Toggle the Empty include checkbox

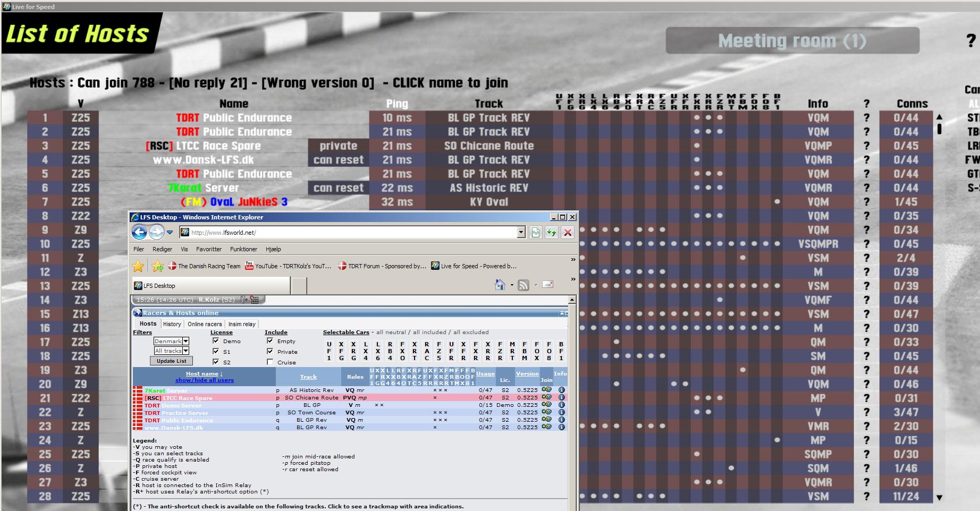(x=270, y=341)
